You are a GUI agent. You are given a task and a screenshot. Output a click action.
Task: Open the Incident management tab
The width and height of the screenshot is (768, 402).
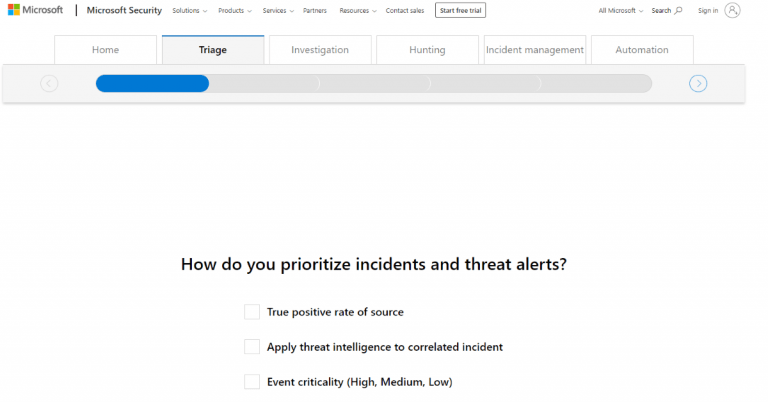(534, 50)
